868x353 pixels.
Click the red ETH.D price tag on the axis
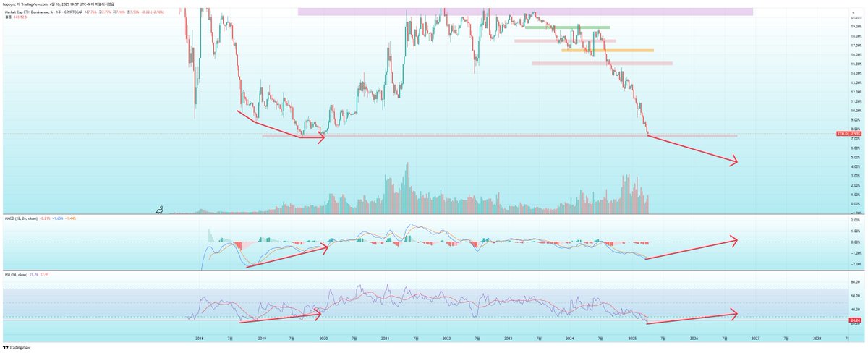coord(848,134)
